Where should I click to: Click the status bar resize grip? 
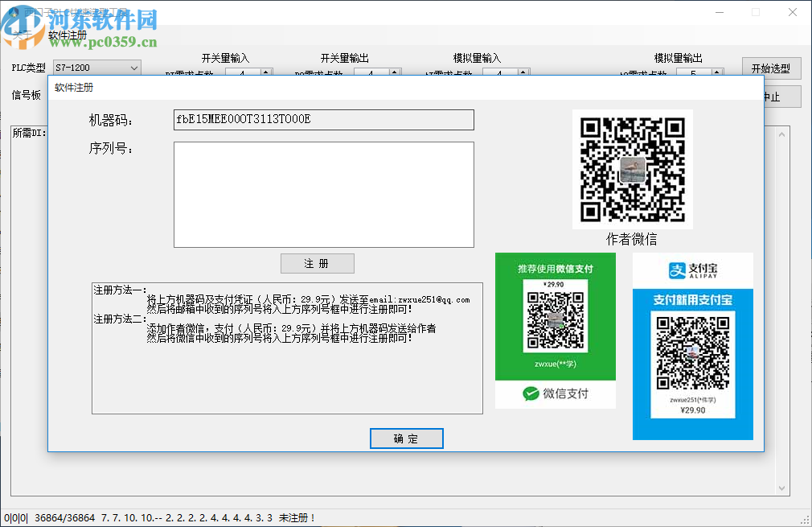pos(806,521)
